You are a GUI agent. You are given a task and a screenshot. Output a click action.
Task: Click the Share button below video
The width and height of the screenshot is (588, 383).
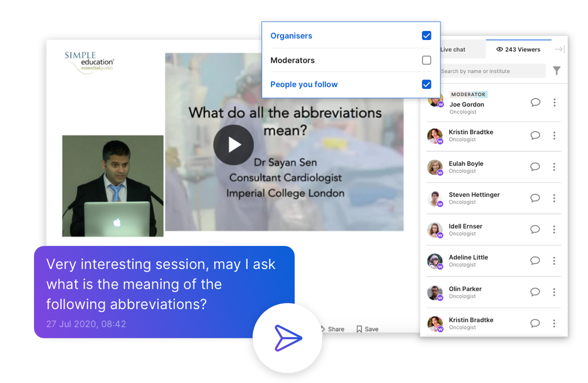point(332,329)
